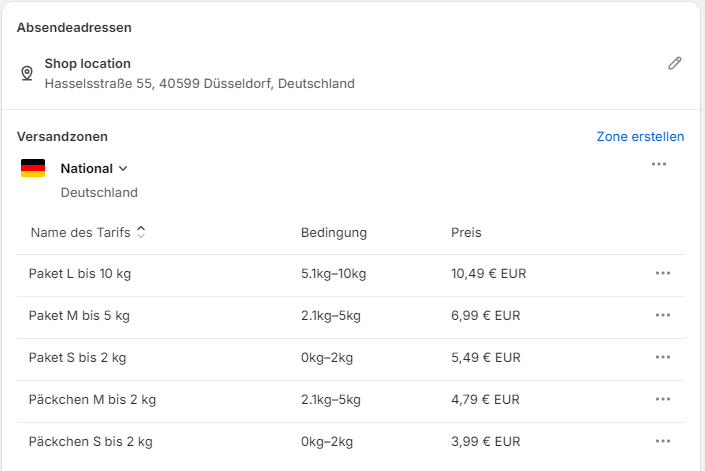Select the Päckchen S bis 2 kg rate
705x471 pixels.
pyautogui.click(x=91, y=441)
